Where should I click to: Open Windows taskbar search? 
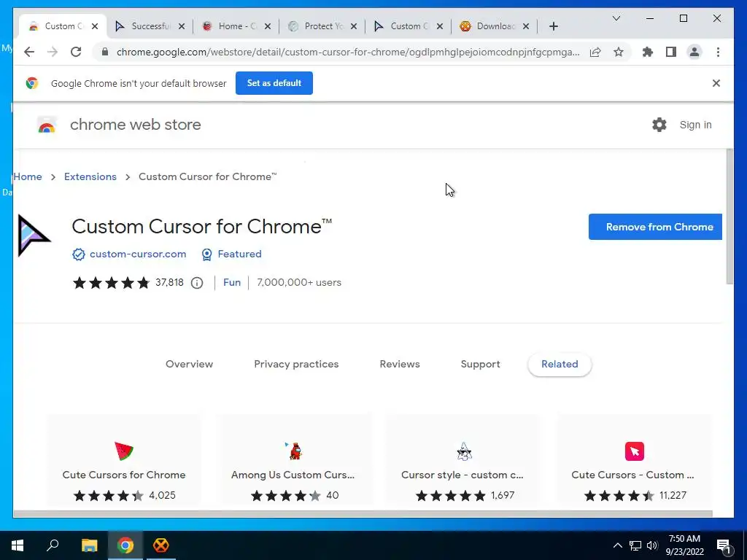pos(53,545)
